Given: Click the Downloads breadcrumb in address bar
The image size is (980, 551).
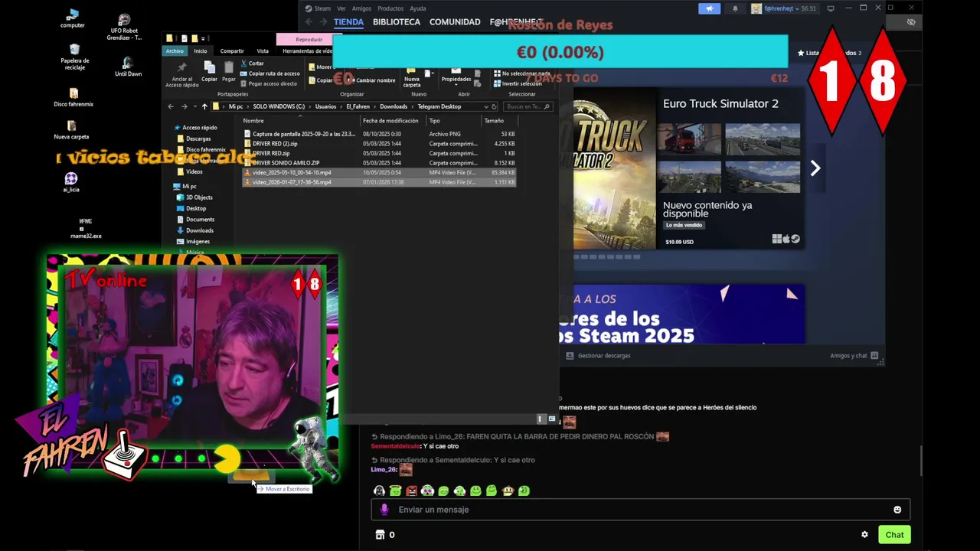Looking at the screenshot, I should (x=394, y=107).
